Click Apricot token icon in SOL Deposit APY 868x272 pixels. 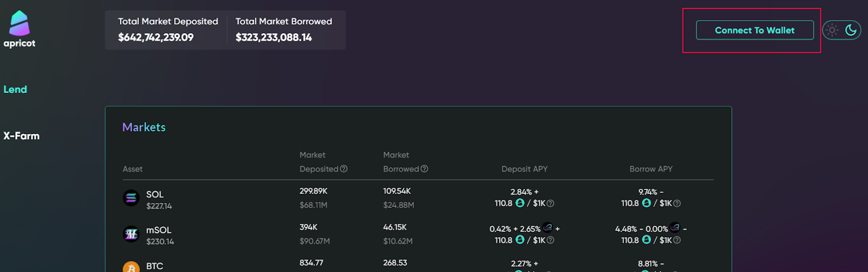520,203
